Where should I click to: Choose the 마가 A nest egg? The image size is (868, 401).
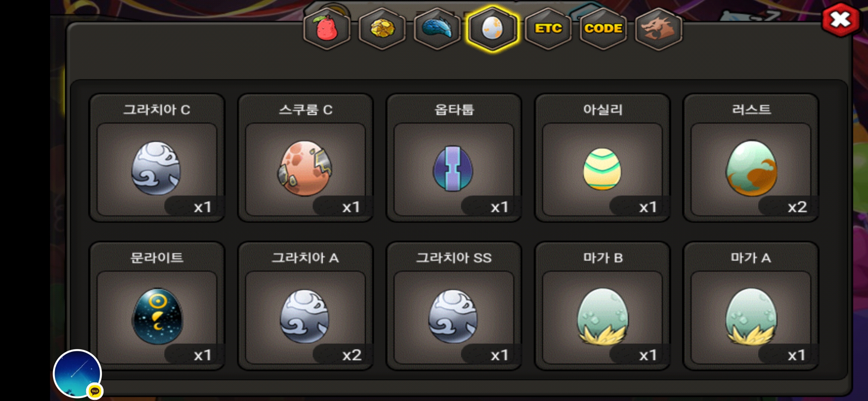[751, 306]
